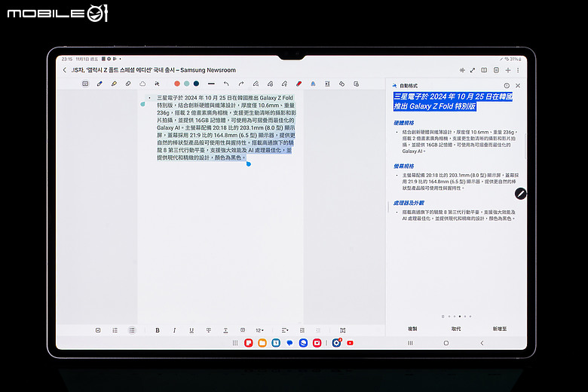Undo the last action
Screen dimensions: 588x392
(226, 84)
